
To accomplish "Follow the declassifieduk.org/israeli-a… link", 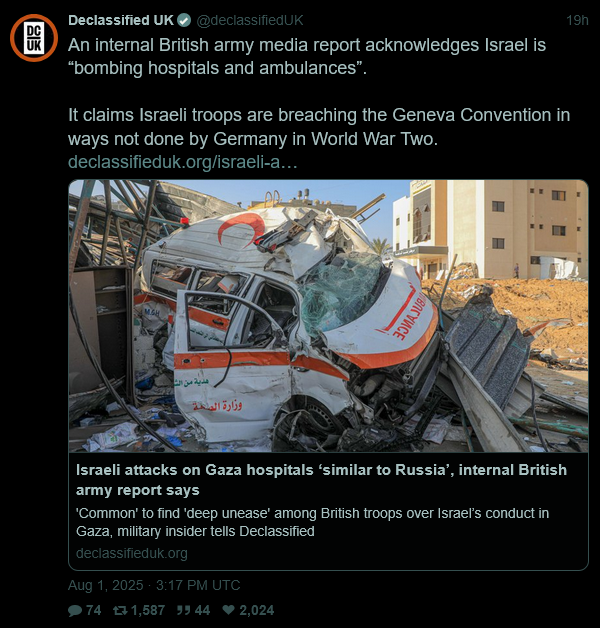I will [183, 162].
